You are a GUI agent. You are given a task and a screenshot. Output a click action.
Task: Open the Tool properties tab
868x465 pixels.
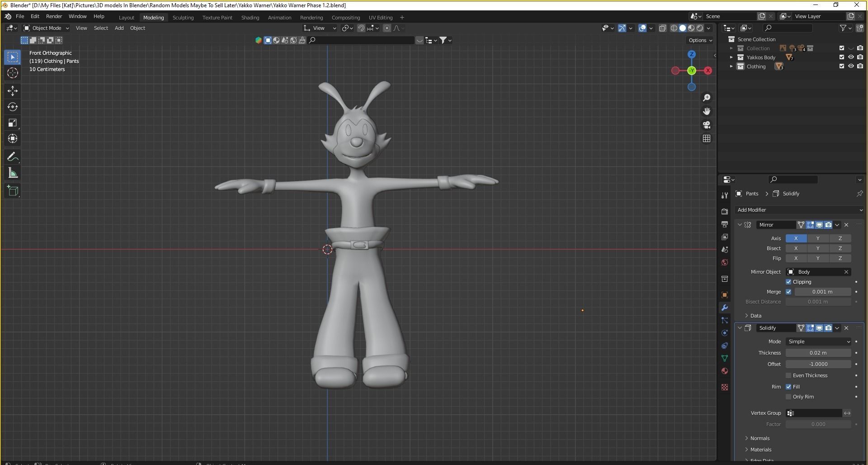[725, 195]
